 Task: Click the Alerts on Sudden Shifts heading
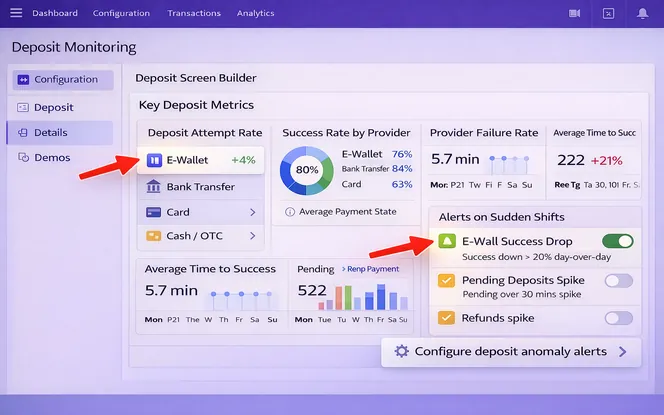click(x=501, y=217)
